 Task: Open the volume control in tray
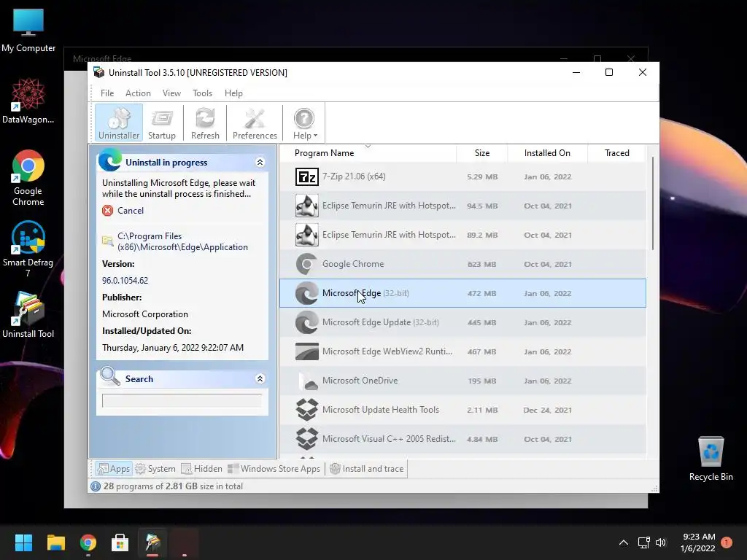(x=660, y=542)
